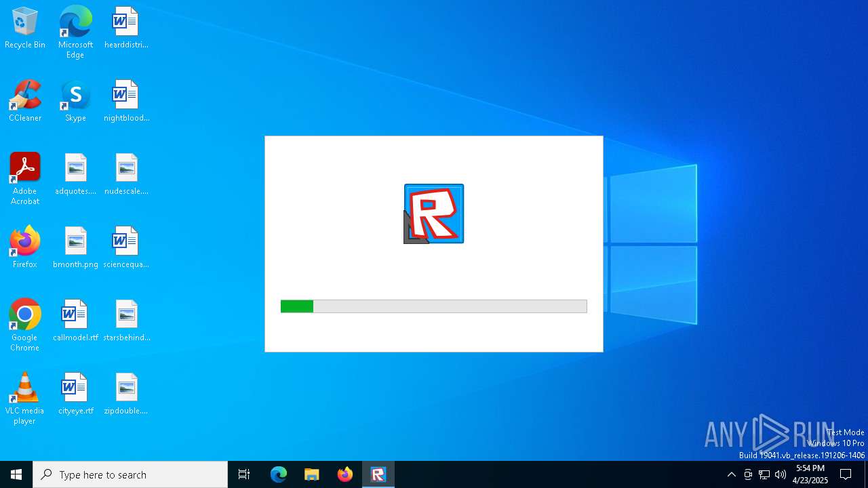Screen dimensions: 868x488
Task: Select the VLC media player shortcut
Action: tap(25, 399)
